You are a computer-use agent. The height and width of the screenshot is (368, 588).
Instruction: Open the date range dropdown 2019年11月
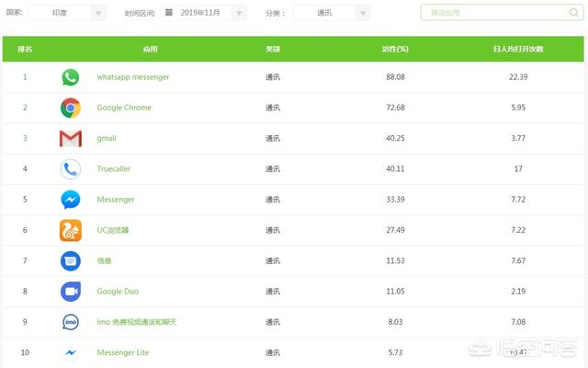pos(203,13)
